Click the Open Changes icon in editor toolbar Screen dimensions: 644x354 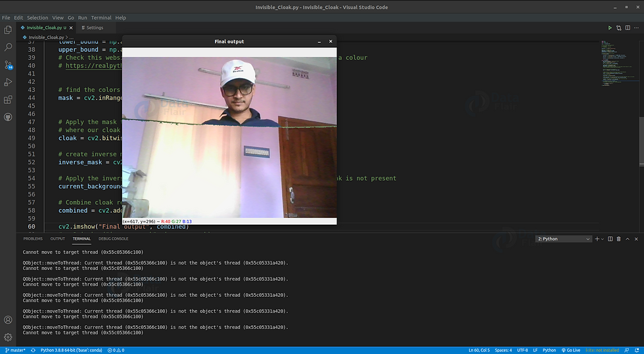(x=618, y=28)
